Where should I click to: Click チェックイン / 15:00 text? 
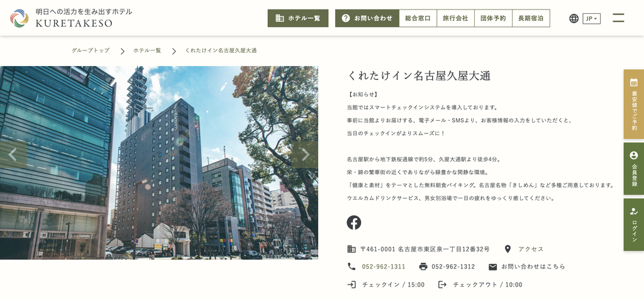click(x=394, y=285)
